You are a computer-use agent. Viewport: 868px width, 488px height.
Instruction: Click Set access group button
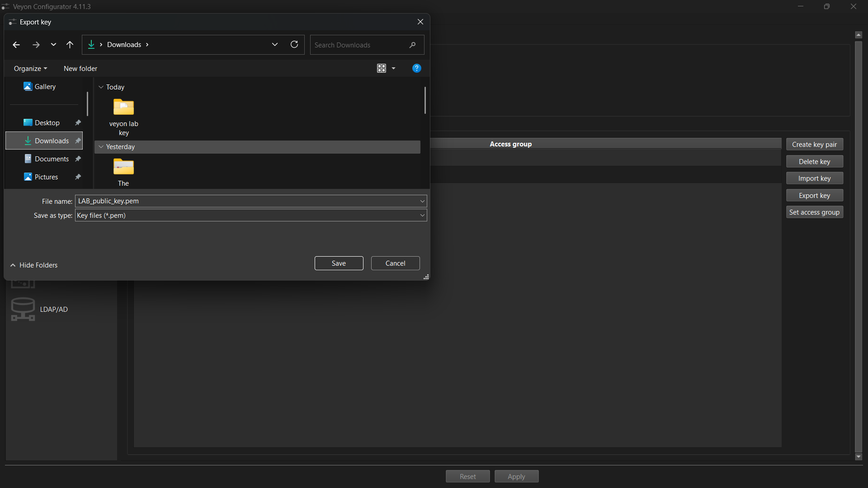(x=814, y=212)
